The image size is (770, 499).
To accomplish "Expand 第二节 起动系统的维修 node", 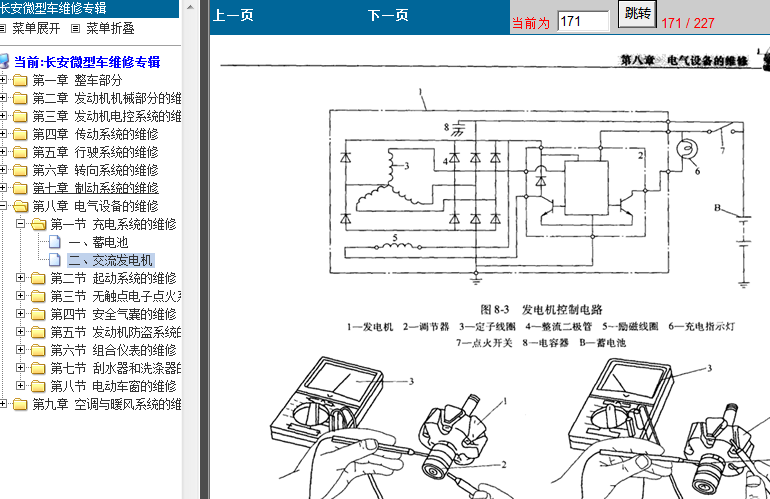I will (21, 277).
